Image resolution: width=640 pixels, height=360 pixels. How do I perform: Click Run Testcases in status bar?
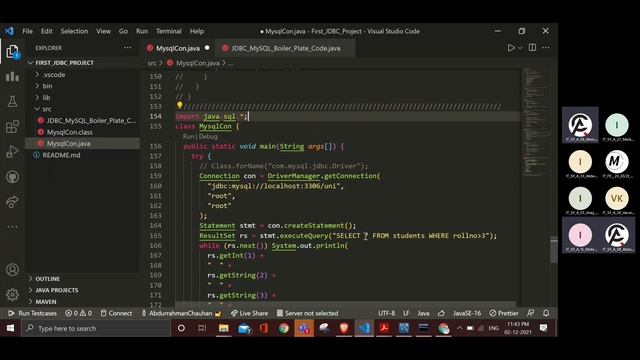pos(32,313)
